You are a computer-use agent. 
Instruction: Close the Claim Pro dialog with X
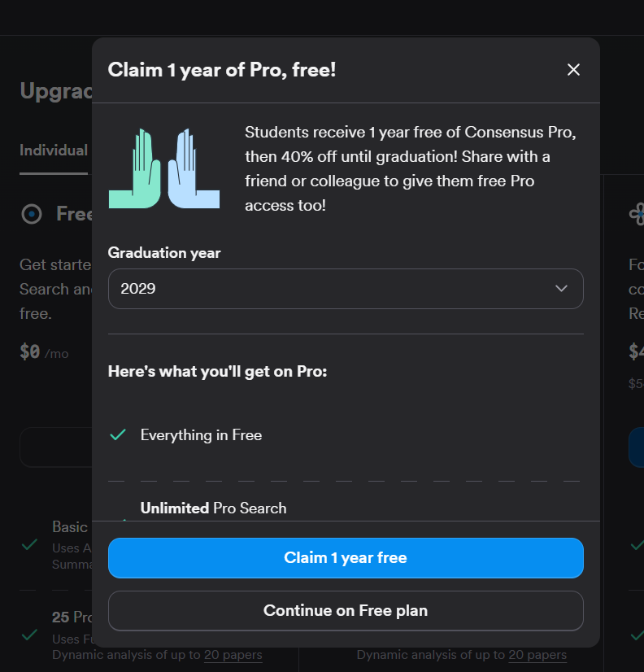573,70
